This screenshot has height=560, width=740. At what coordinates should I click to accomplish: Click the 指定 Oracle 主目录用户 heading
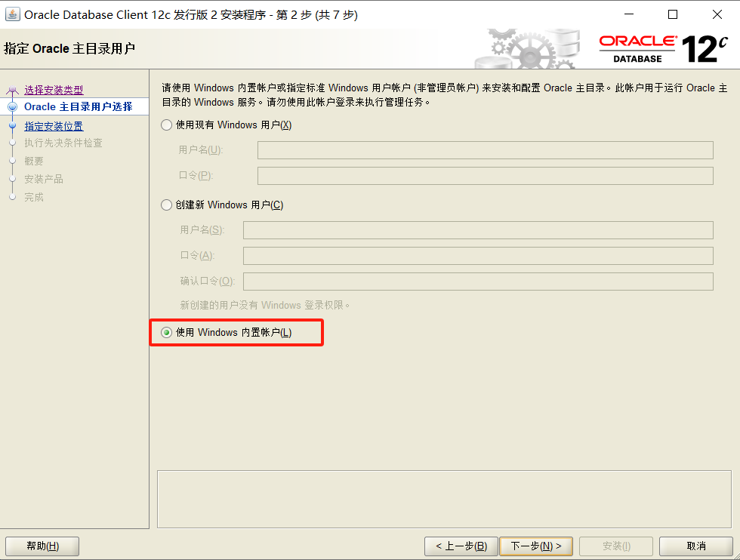[69, 48]
